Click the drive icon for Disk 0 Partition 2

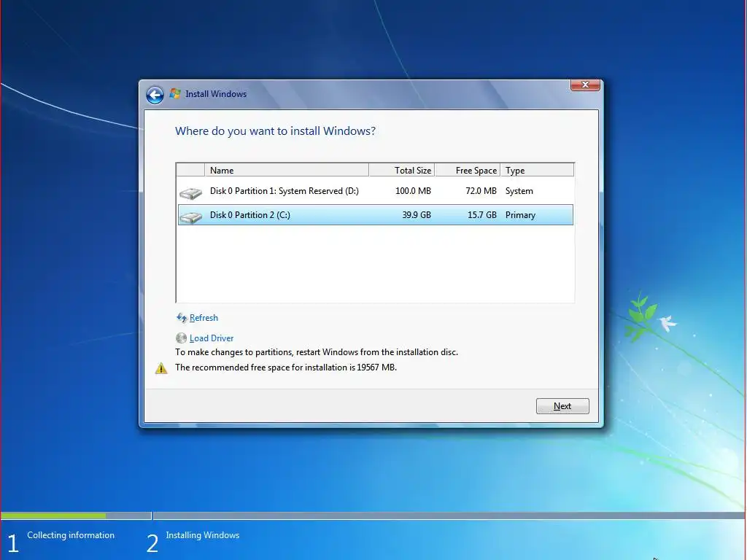[x=190, y=217]
